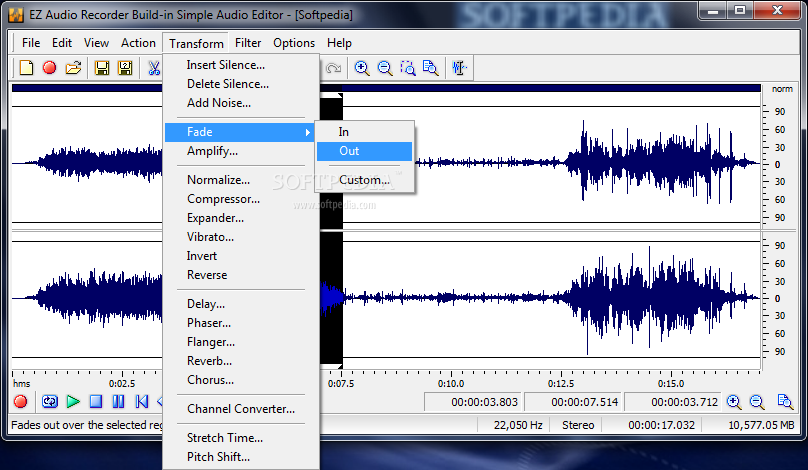Apply Invert to the selection

(x=240, y=256)
